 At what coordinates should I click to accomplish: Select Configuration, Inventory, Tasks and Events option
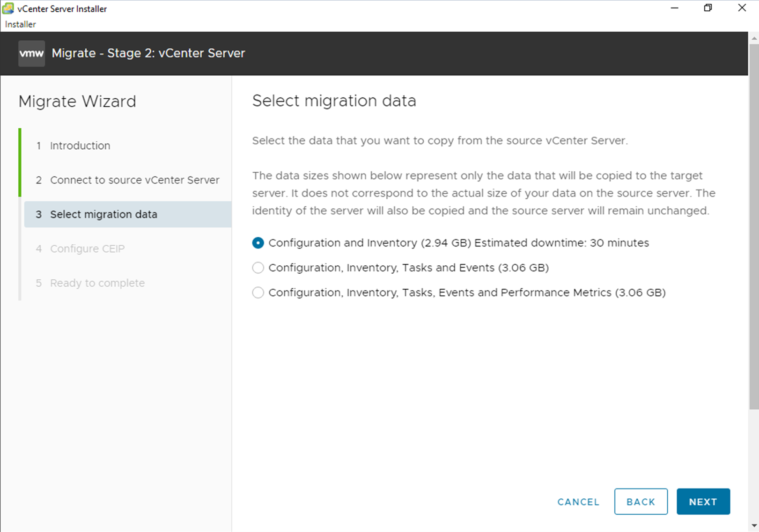(x=258, y=268)
